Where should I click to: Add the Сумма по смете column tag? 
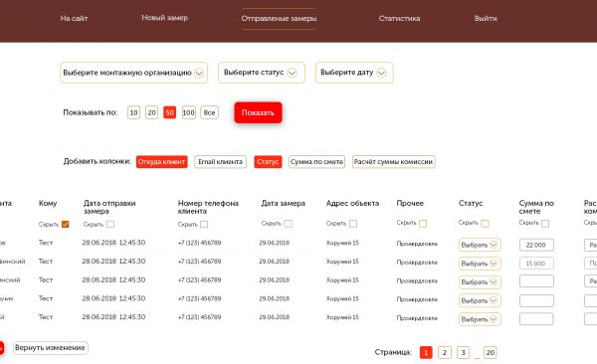click(x=316, y=162)
